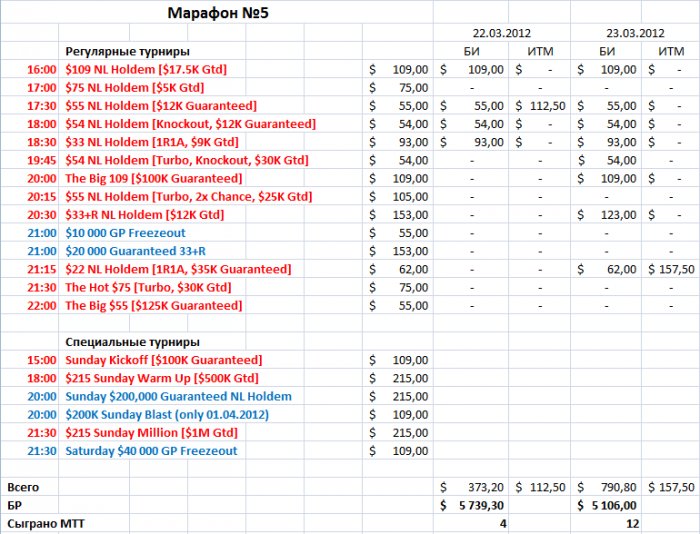Viewport: 700px width, 534px height.
Task: Click the date header 23.03.2012
Action: point(635,33)
